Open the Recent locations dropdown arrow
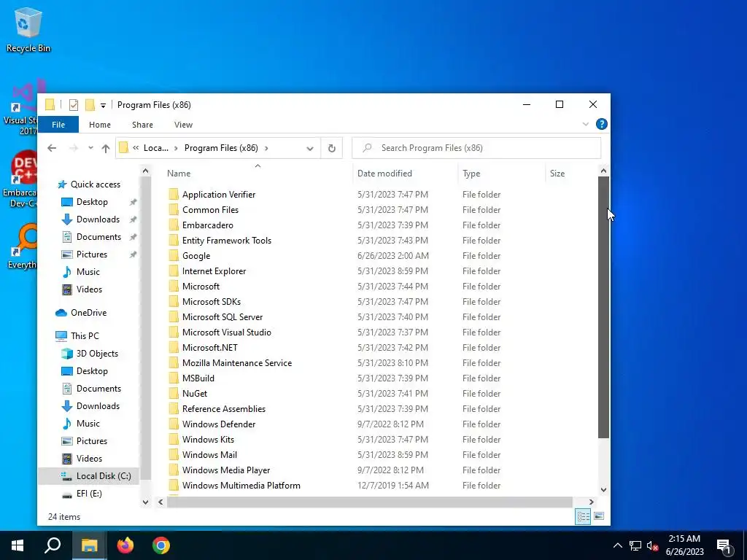The image size is (747, 560). coord(90,148)
